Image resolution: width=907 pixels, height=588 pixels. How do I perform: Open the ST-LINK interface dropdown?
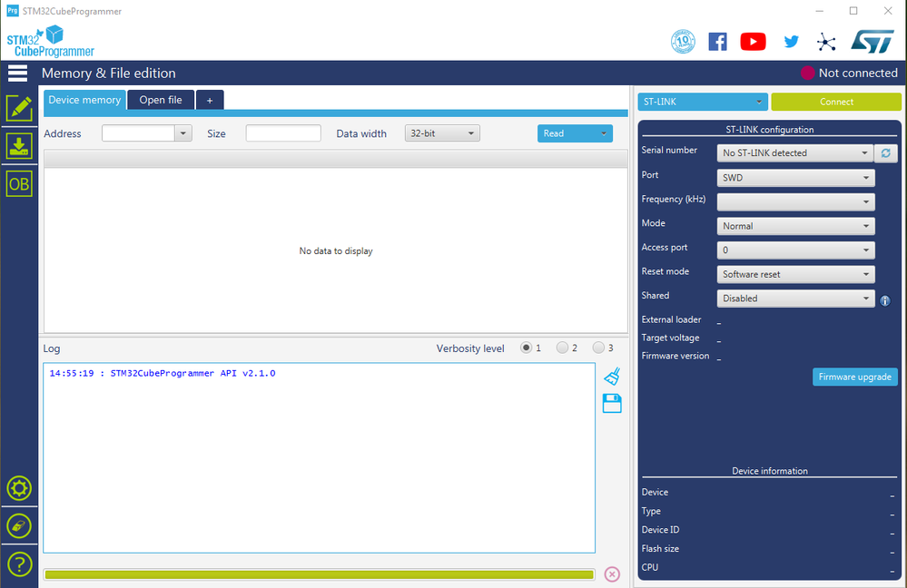point(703,102)
